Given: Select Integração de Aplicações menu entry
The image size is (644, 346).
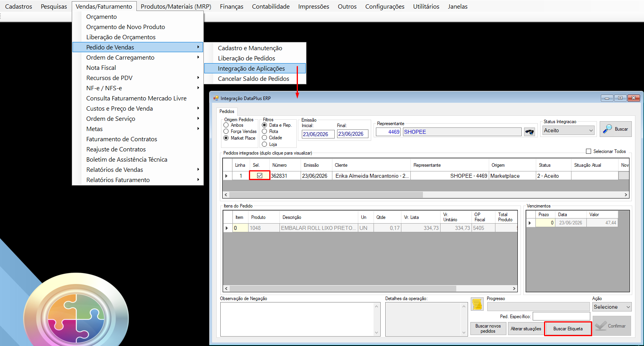Looking at the screenshot, I should (x=255, y=68).
